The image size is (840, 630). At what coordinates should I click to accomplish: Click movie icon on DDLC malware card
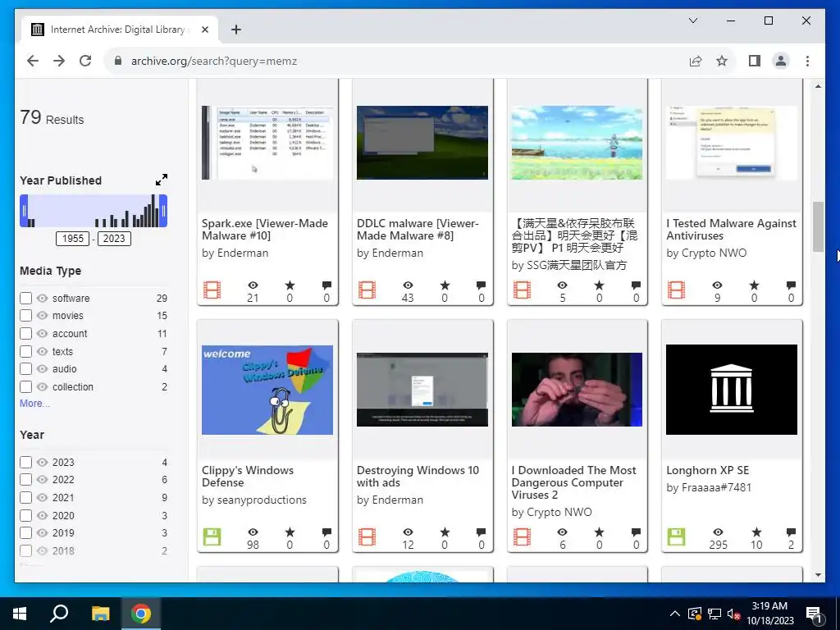(367, 290)
